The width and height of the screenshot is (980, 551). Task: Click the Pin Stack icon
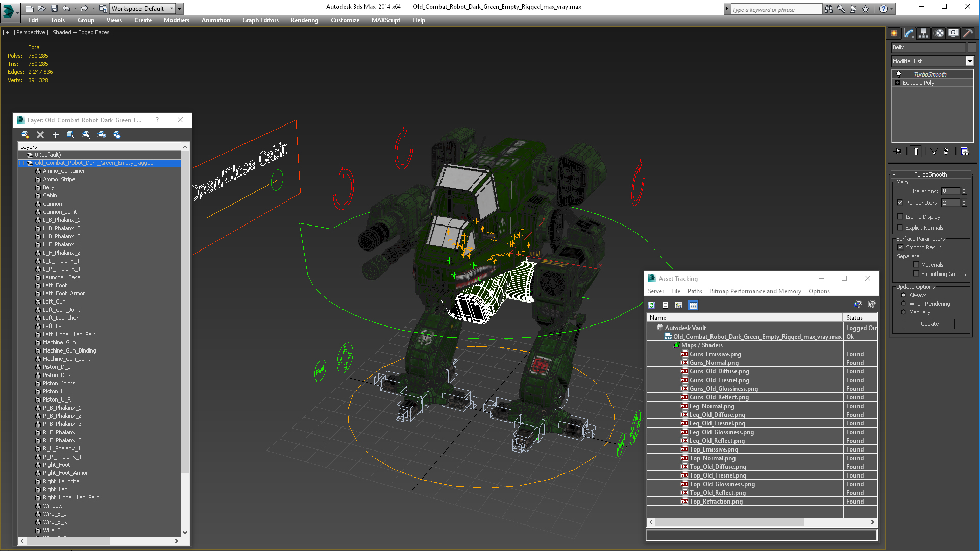click(x=898, y=152)
